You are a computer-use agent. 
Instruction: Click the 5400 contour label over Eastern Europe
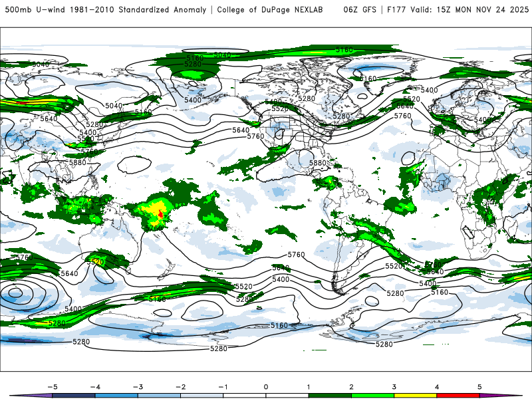point(483,120)
